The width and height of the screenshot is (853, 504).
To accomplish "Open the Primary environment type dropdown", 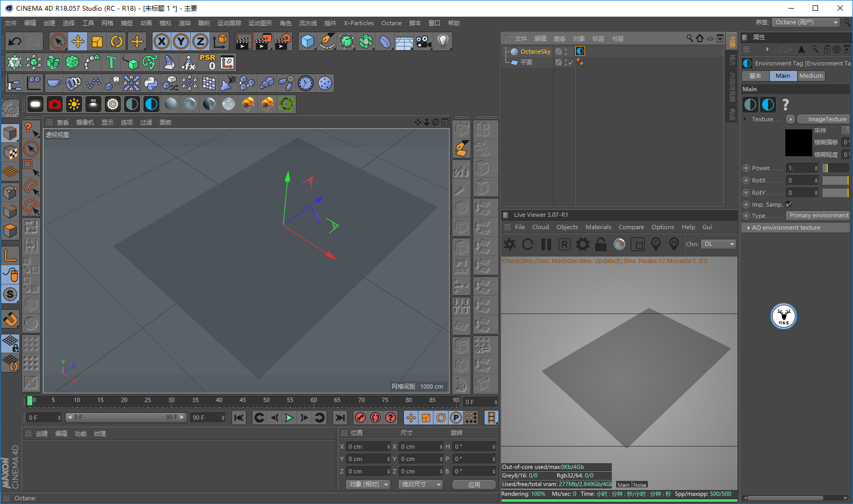I will pos(818,216).
